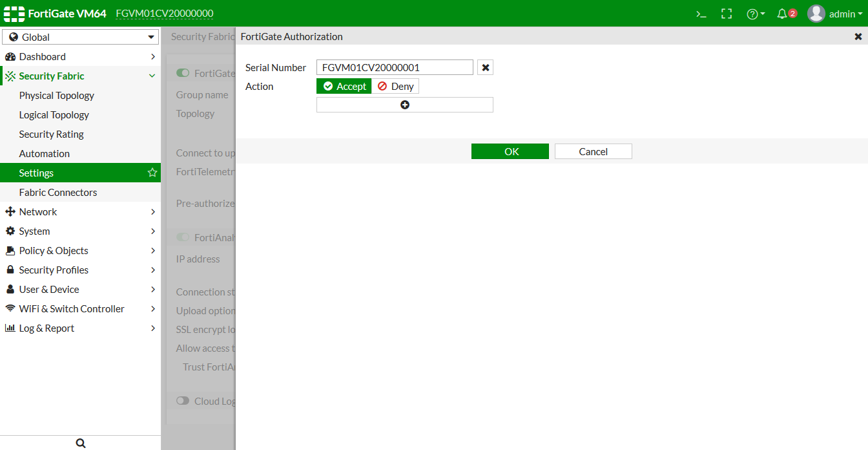Expand the Network menu chevron

point(152,211)
